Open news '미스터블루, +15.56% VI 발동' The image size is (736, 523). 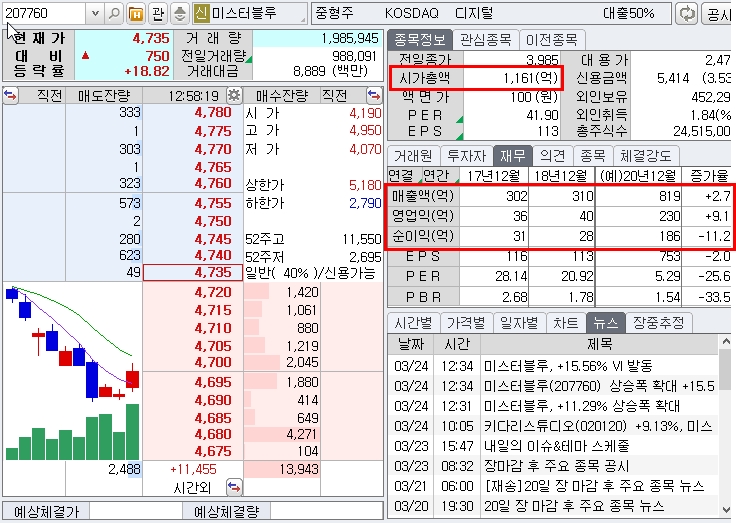568,366
